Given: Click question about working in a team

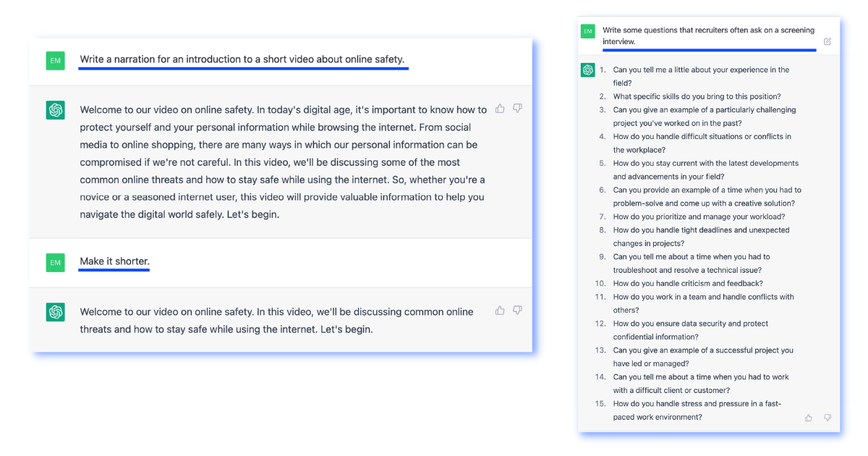Looking at the screenshot, I should point(703,303).
